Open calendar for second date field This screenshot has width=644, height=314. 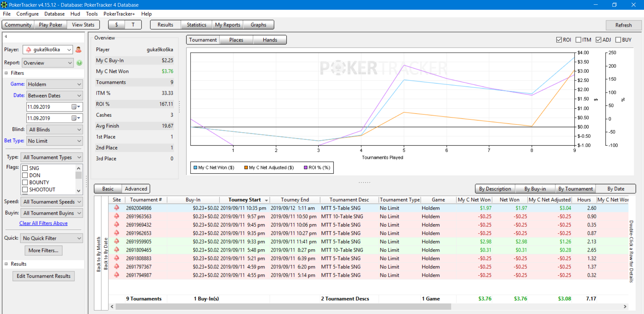click(x=76, y=118)
